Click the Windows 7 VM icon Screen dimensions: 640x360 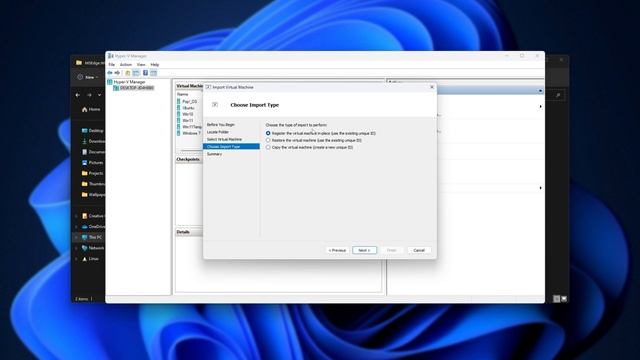[179, 133]
